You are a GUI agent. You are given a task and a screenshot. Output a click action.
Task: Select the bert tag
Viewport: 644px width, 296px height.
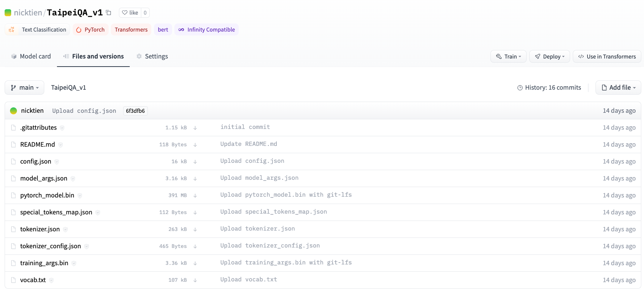(163, 30)
